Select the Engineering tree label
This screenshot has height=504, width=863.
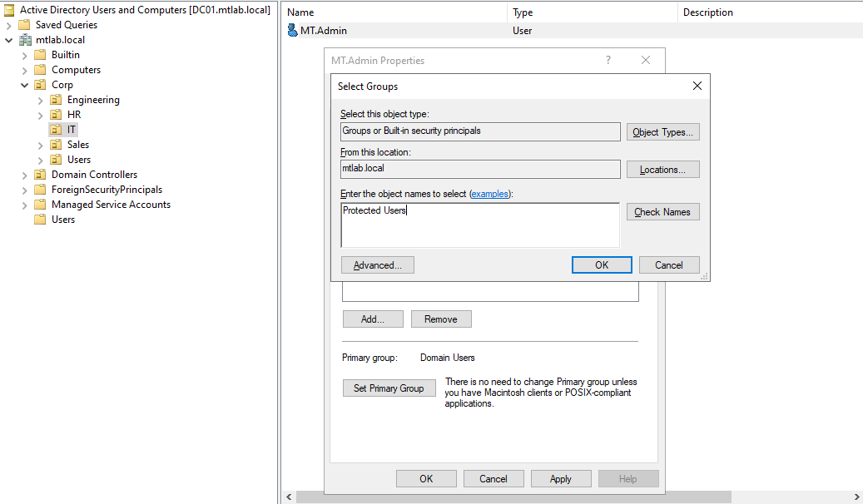click(93, 100)
